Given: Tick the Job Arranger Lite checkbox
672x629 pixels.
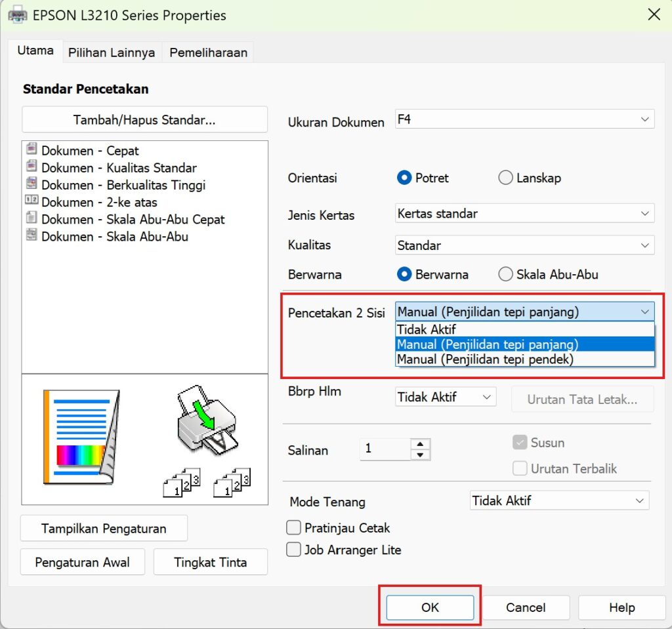Looking at the screenshot, I should click(294, 550).
